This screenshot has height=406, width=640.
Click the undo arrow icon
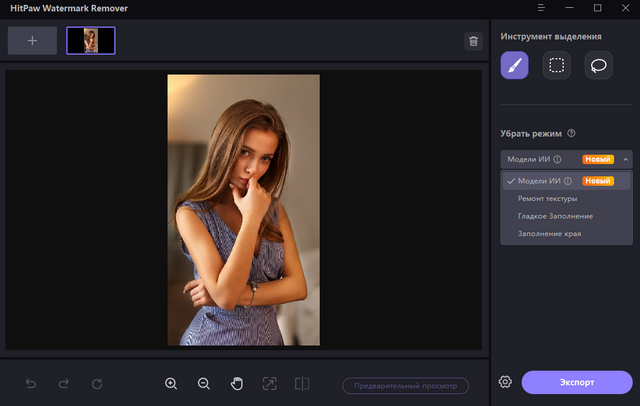(x=31, y=384)
